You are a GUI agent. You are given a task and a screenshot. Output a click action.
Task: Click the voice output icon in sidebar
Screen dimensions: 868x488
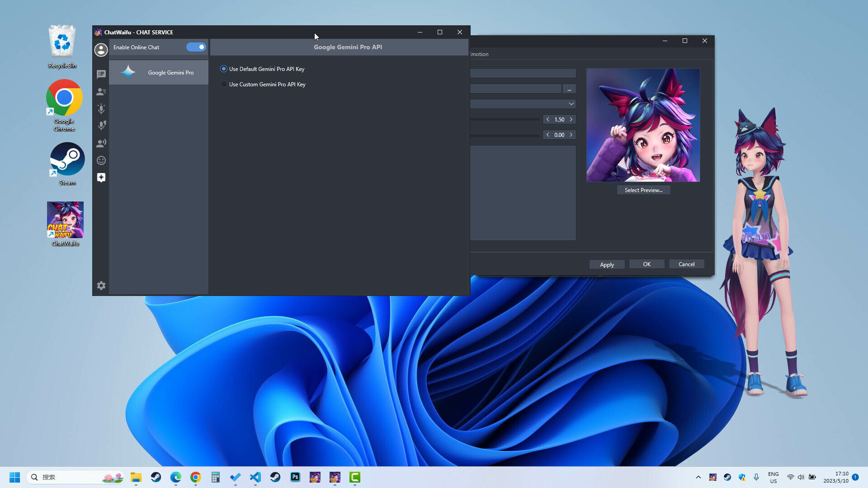[101, 125]
